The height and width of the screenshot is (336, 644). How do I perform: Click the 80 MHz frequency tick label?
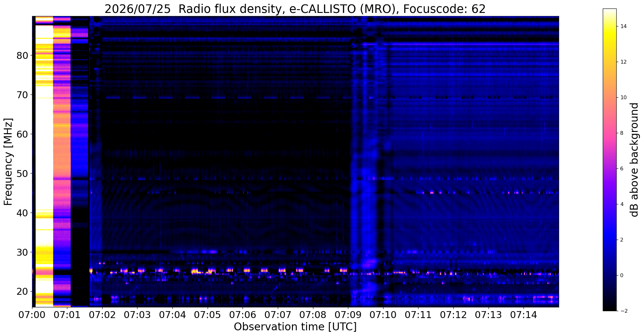coord(22,56)
